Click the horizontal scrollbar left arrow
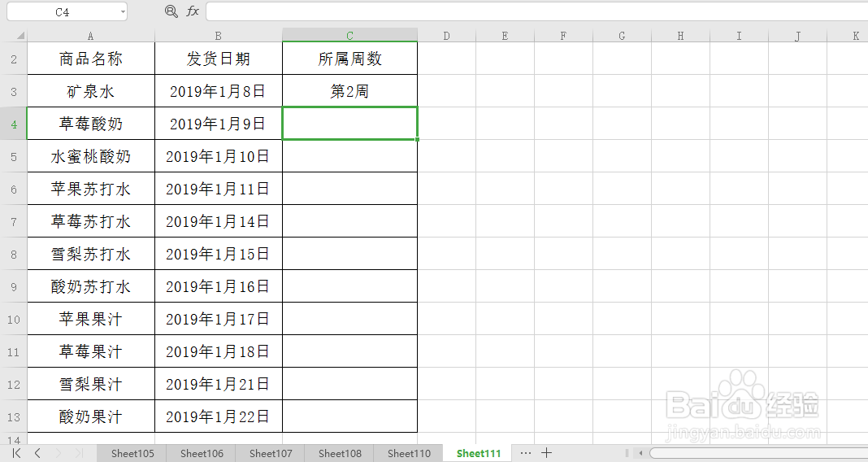 coord(640,453)
